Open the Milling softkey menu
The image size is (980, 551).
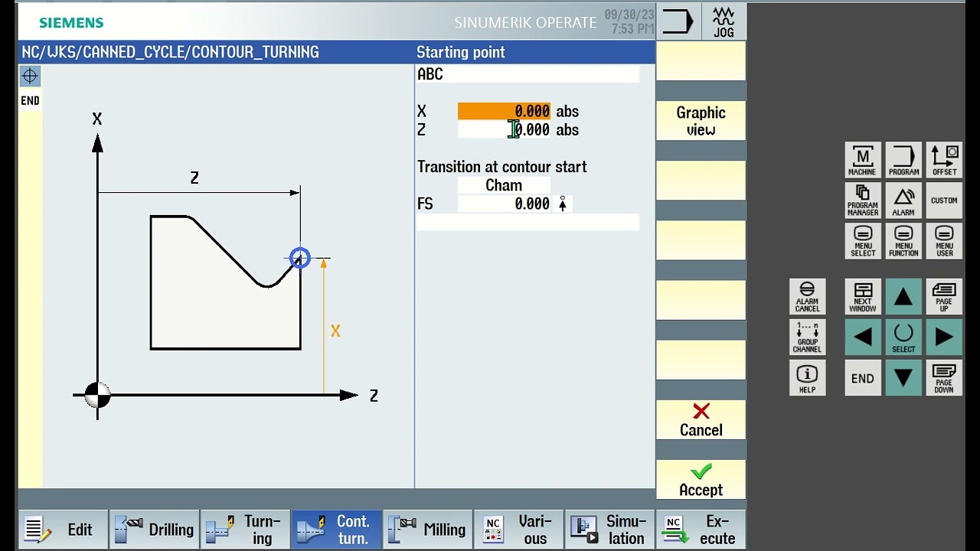pos(427,530)
